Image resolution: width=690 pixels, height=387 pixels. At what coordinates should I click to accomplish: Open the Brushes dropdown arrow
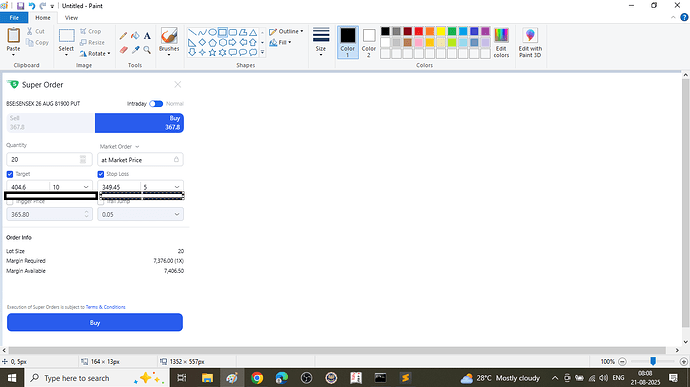click(x=169, y=55)
